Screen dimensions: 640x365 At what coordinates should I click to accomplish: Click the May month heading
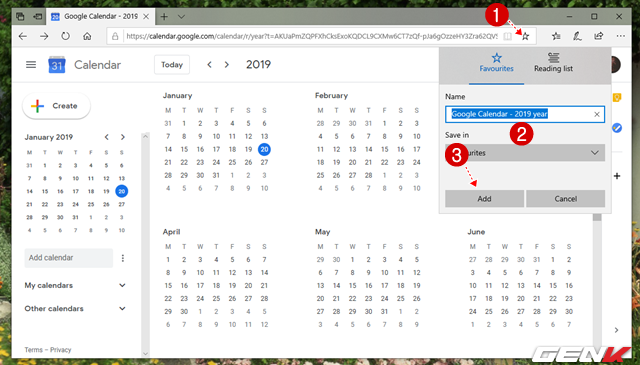322,232
